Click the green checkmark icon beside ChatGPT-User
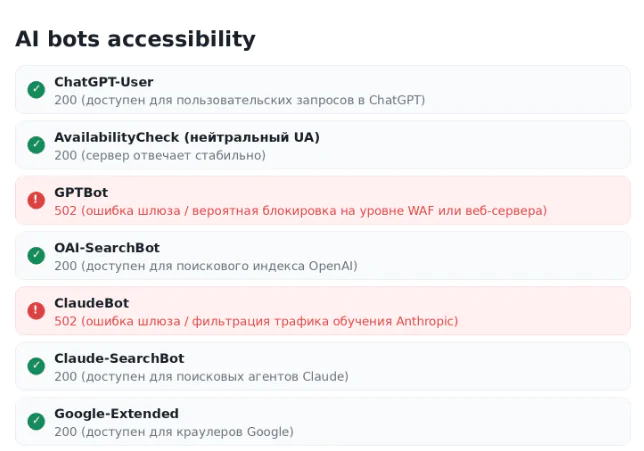The width and height of the screenshot is (644, 451). click(36, 90)
